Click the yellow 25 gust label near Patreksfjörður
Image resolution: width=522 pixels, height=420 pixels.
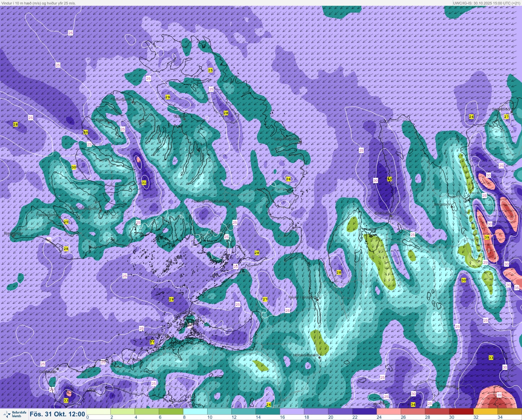pyautogui.click(x=66, y=222)
